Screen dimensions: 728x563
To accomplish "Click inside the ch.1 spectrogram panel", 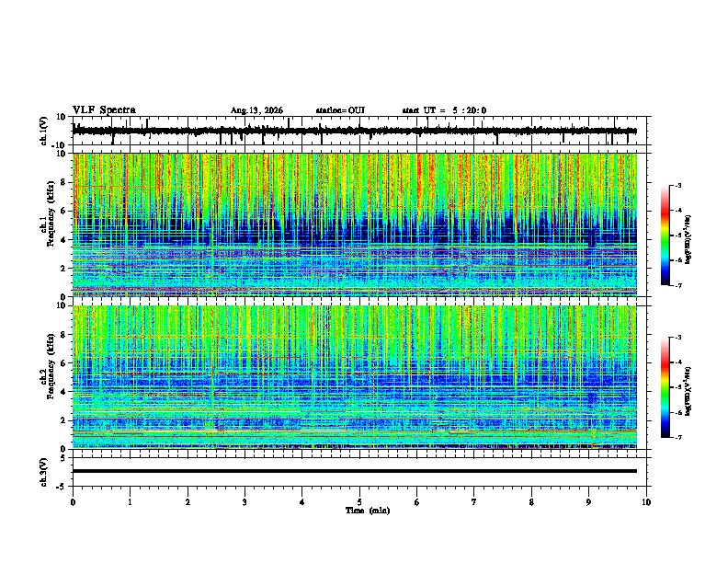I will [x=354, y=224].
